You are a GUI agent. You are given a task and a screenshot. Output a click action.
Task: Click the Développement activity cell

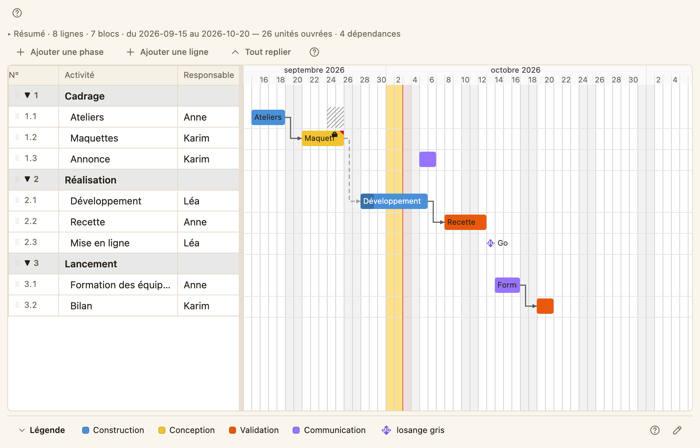(x=118, y=201)
